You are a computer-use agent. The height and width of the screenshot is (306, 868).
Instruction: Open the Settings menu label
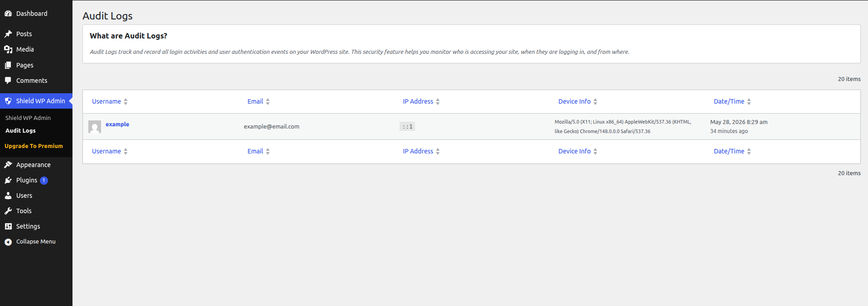tap(28, 226)
